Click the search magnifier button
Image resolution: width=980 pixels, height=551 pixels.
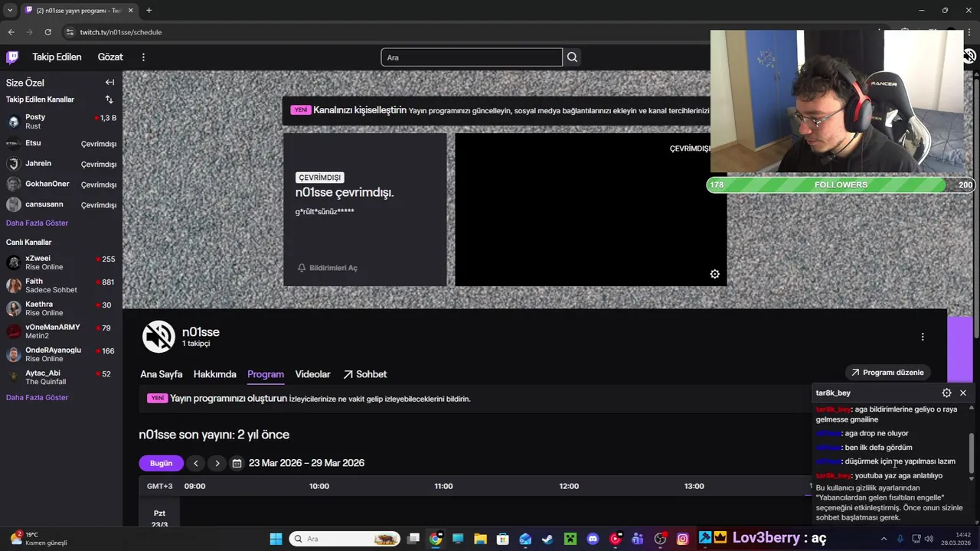click(572, 57)
